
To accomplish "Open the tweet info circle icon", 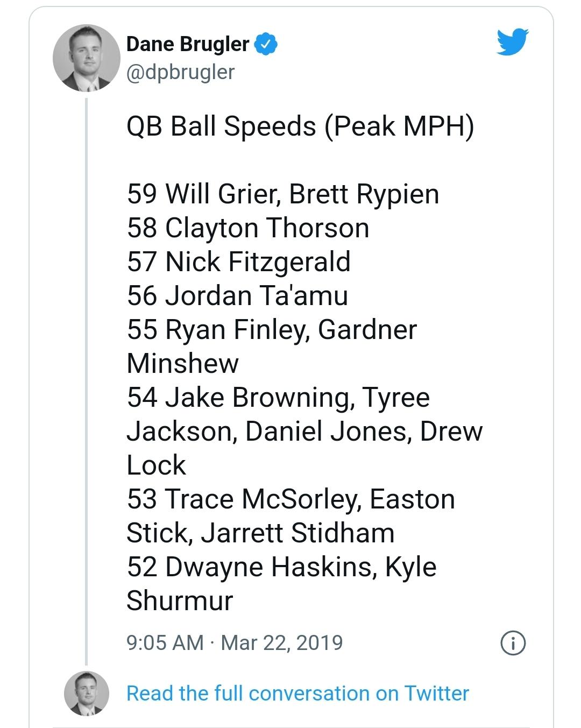I will [x=513, y=643].
